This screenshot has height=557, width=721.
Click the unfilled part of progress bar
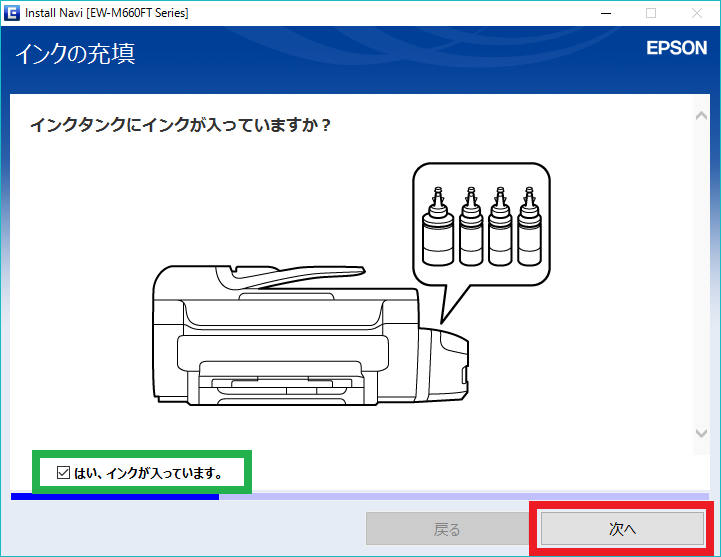point(460,495)
